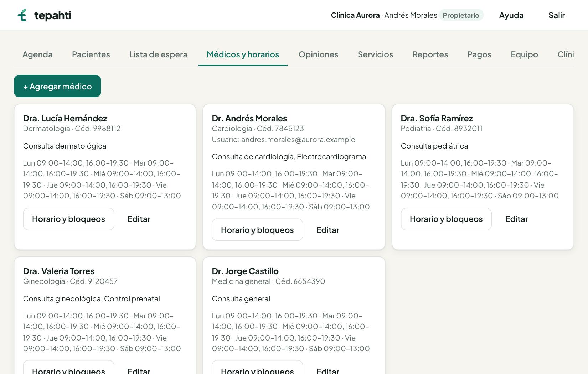
Task: Go to the Opiniones tab
Action: [318, 54]
